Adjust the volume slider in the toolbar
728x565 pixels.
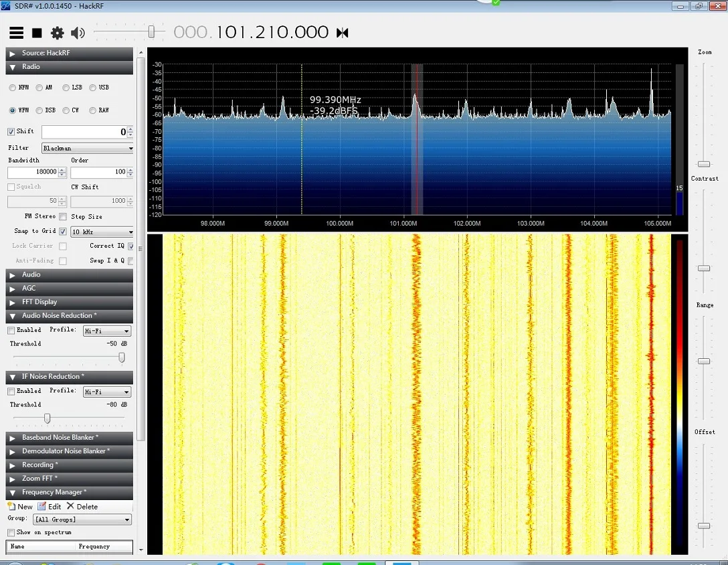[151, 31]
